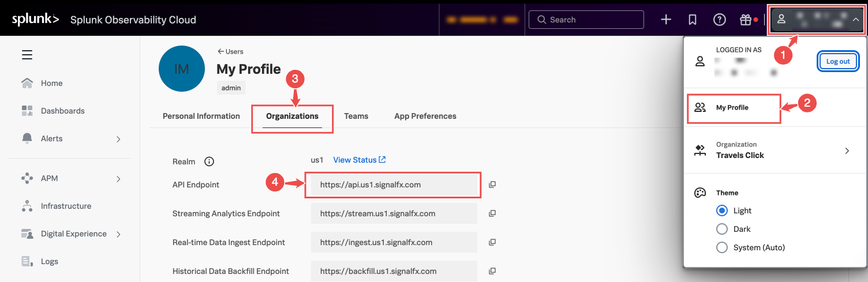
Task: Select the Light theme radio button
Action: pos(721,210)
